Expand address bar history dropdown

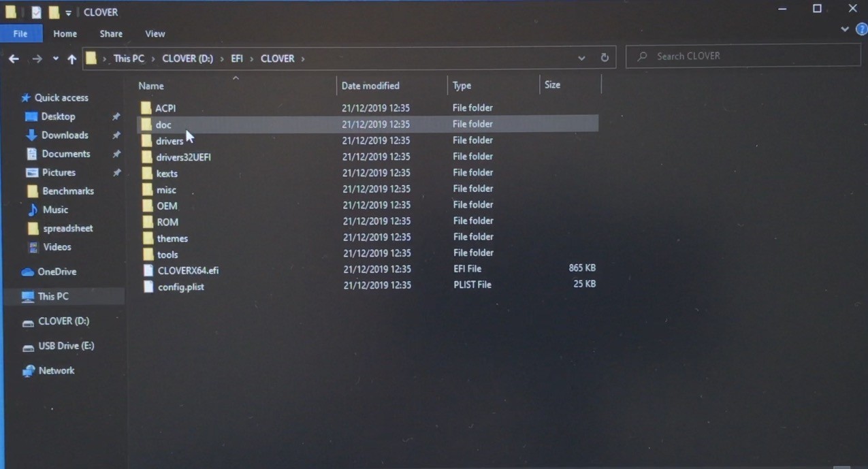(581, 59)
